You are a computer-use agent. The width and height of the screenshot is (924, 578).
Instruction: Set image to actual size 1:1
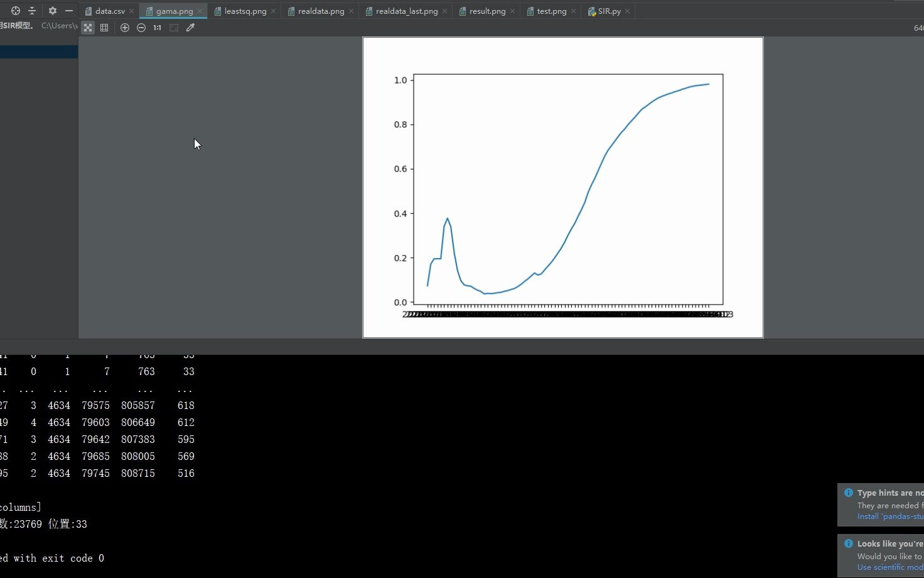coord(157,28)
